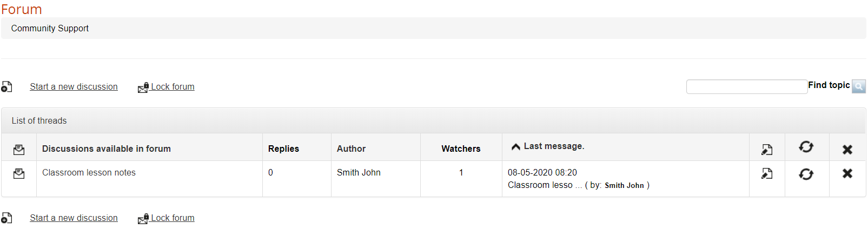Click the envelope icon beside Classroom lesson notes
Image resolution: width=868 pixels, height=236 pixels.
click(19, 173)
